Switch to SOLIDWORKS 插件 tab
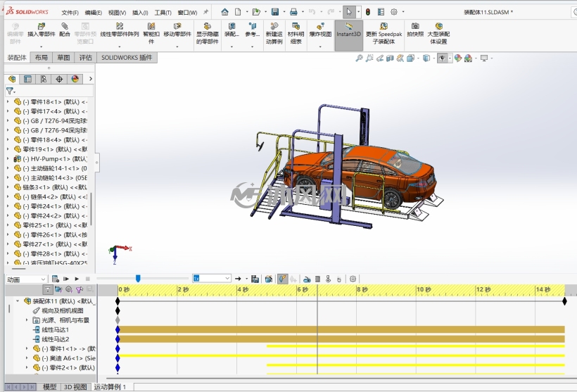 coord(127,58)
